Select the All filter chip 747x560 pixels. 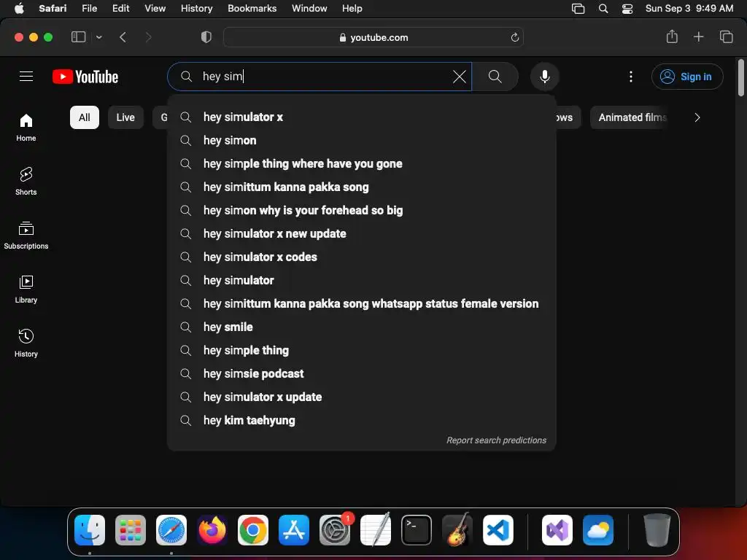click(85, 117)
